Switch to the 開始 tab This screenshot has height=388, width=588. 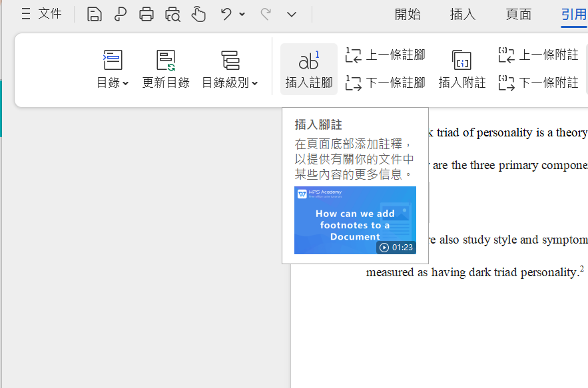point(408,15)
